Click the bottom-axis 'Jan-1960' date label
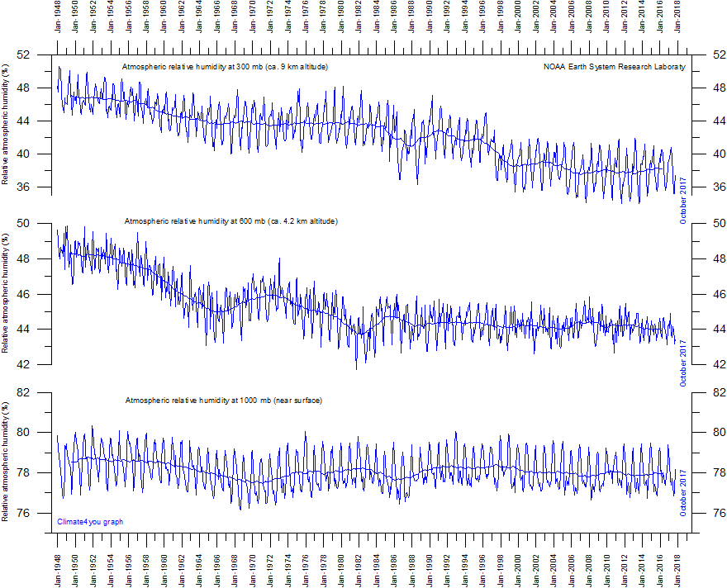727x588 pixels. pyautogui.click(x=164, y=571)
